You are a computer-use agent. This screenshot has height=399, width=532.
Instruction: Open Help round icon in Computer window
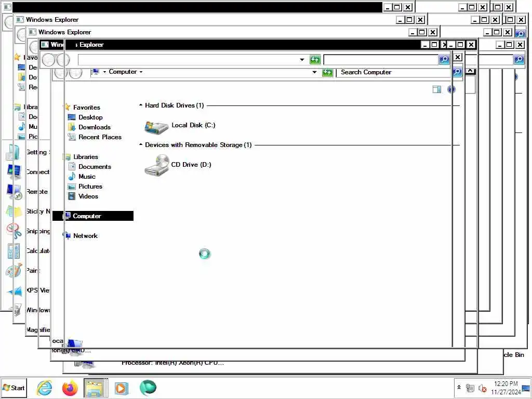[x=451, y=89]
